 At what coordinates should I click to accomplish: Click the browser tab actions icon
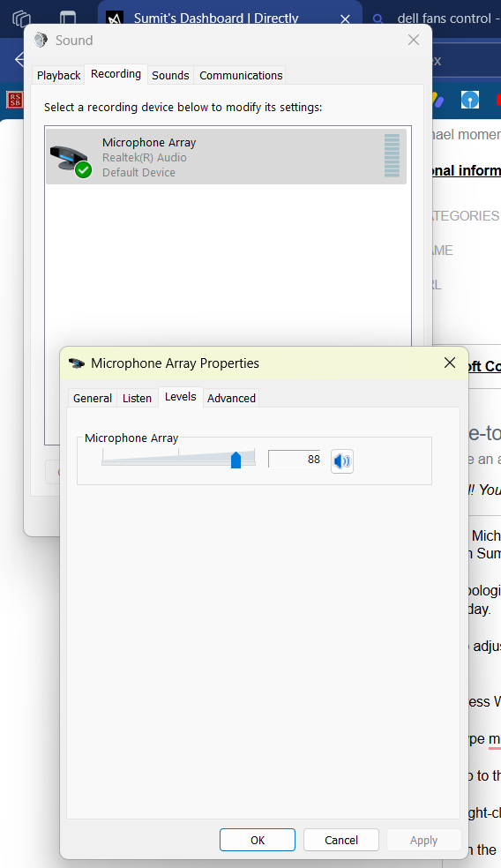point(68,19)
